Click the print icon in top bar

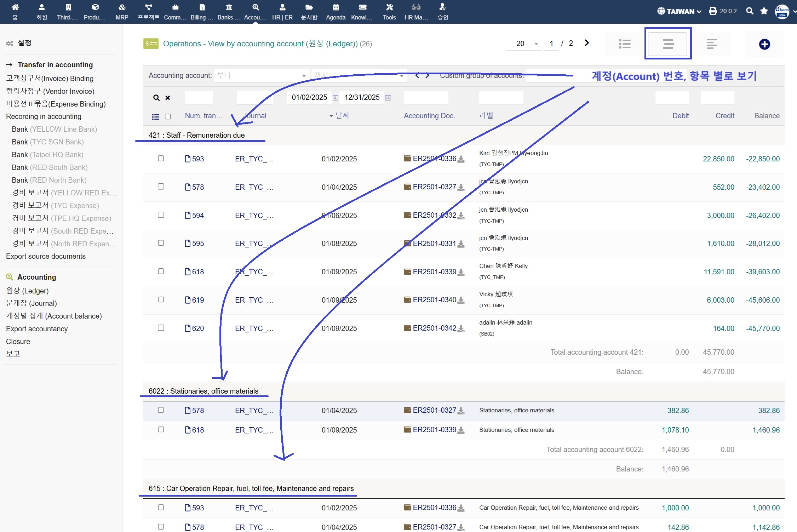point(713,11)
